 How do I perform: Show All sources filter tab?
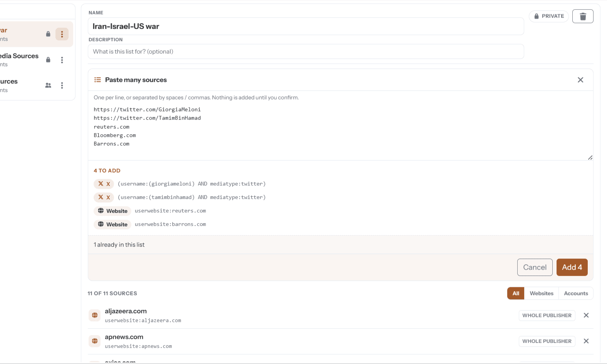click(x=516, y=293)
